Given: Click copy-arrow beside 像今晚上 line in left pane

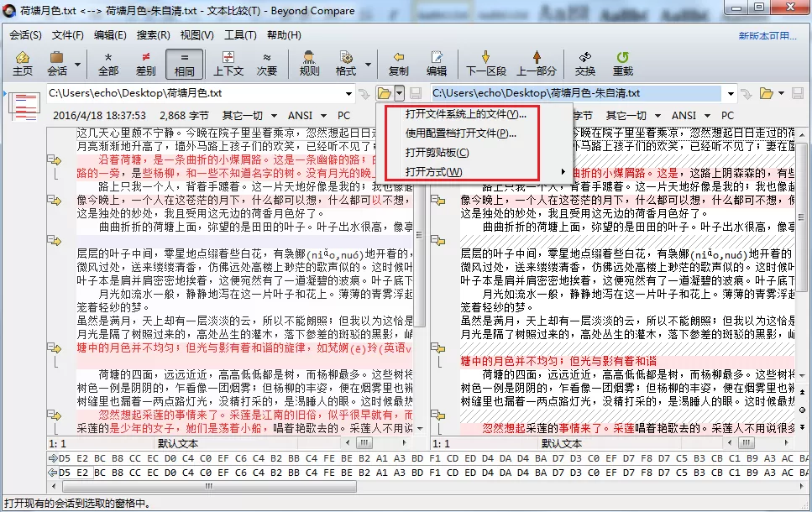Looking at the screenshot, I should point(55,200).
